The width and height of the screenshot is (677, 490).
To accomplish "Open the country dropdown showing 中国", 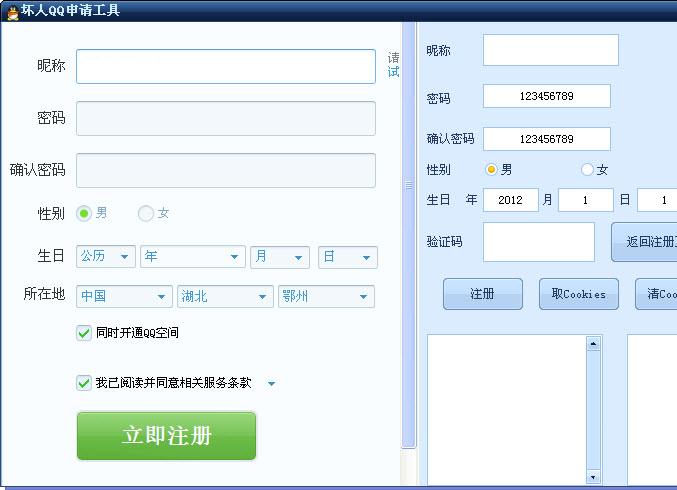I will 124,297.
